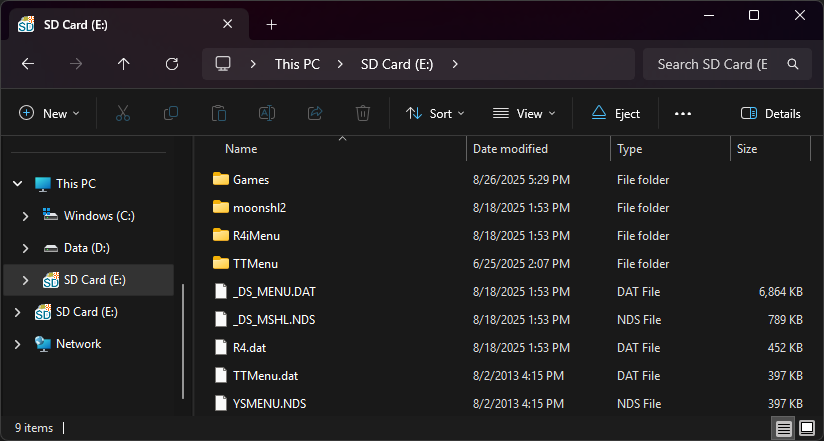Open the New dropdown menu

49,114
